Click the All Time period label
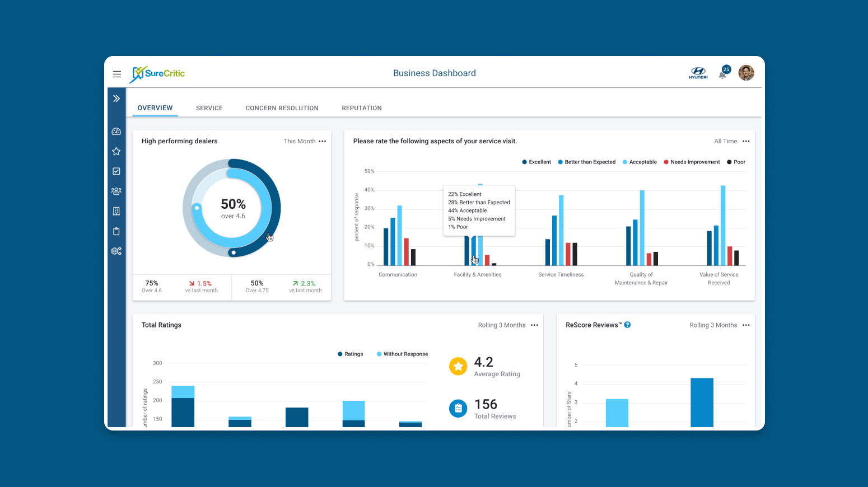 click(x=726, y=142)
